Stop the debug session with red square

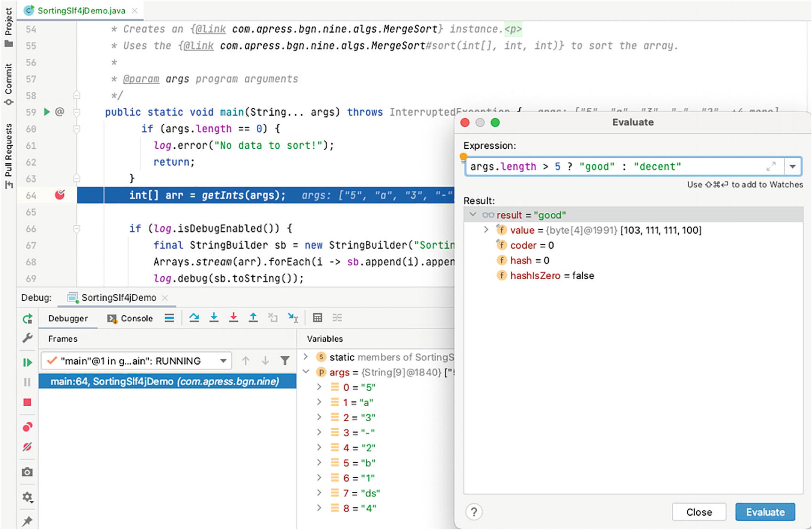point(27,402)
